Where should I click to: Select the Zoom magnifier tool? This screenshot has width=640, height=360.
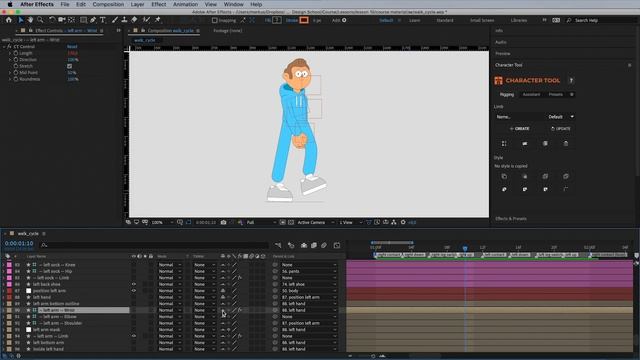point(40,20)
